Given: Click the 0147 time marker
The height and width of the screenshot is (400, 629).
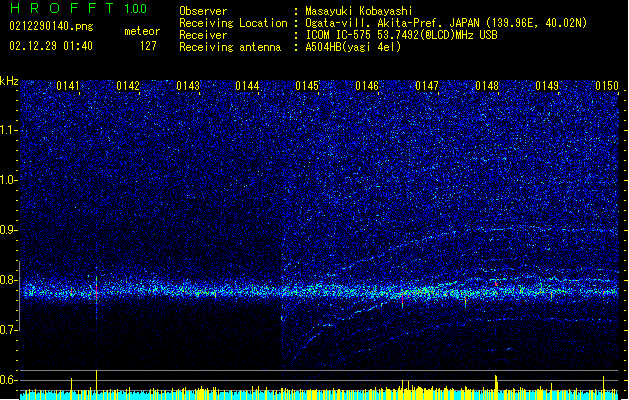Looking at the screenshot, I should coord(427,86).
